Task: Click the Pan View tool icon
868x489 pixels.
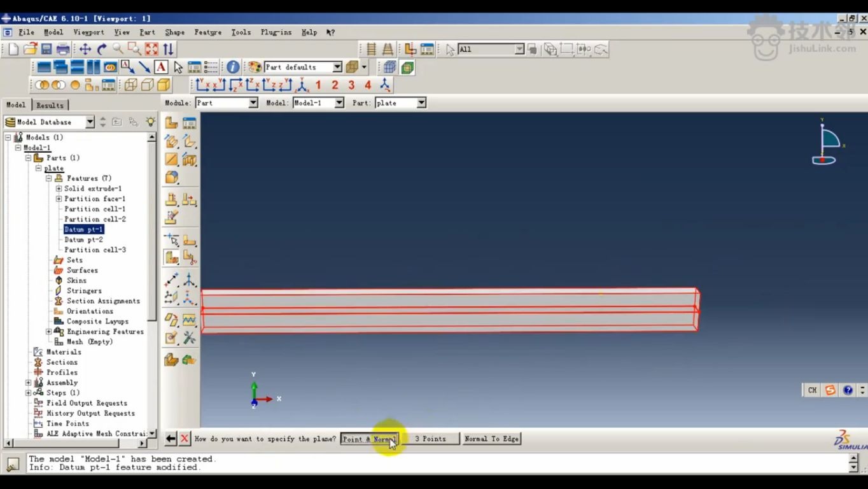Action: point(85,49)
